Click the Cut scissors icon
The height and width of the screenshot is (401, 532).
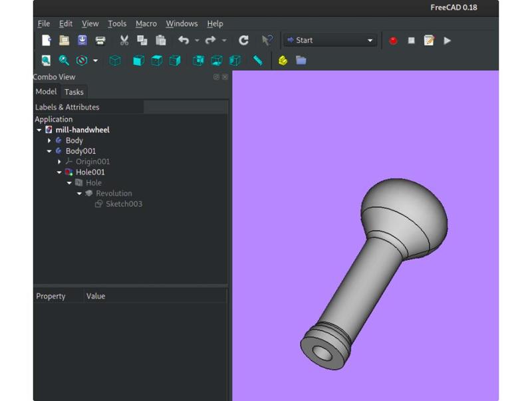[124, 41]
